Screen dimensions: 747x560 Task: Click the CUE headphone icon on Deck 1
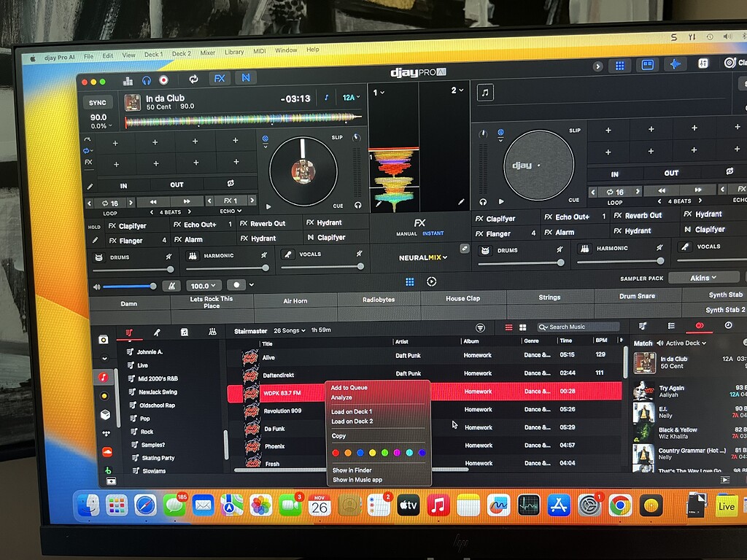tap(357, 206)
